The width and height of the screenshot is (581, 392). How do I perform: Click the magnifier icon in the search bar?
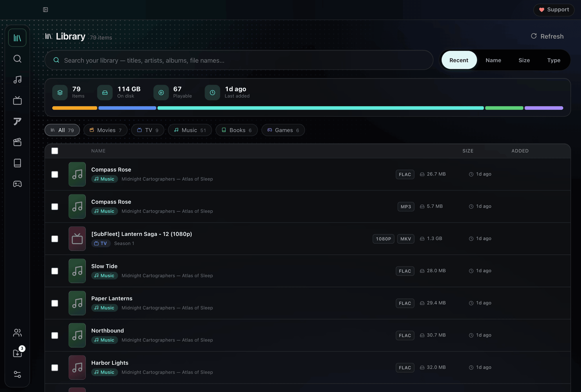[x=56, y=60]
